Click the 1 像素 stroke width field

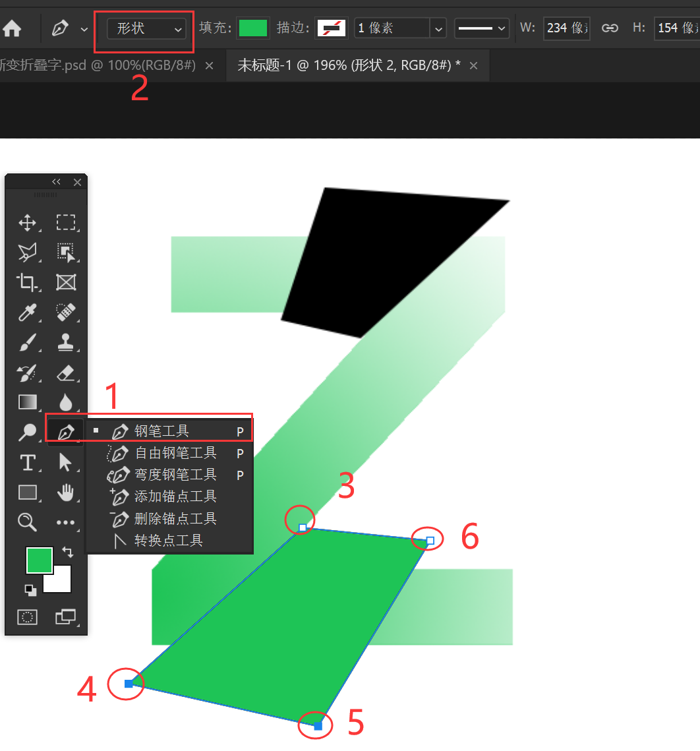(392, 28)
